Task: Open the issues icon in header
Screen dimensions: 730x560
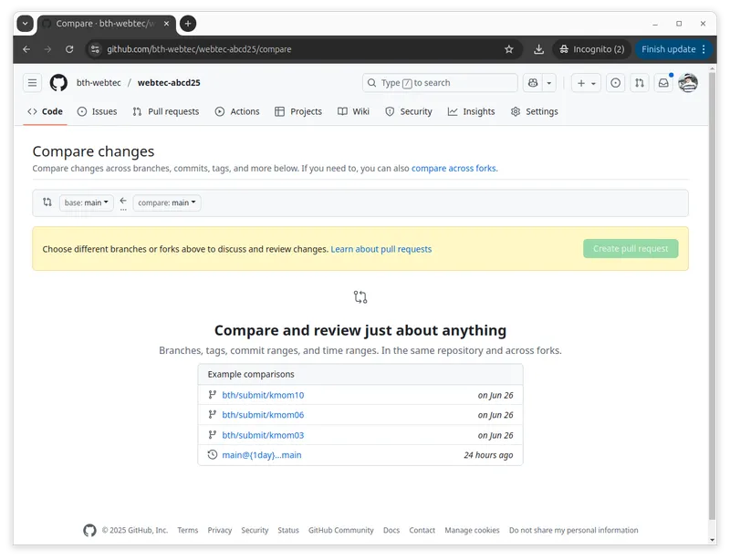Action: click(616, 83)
